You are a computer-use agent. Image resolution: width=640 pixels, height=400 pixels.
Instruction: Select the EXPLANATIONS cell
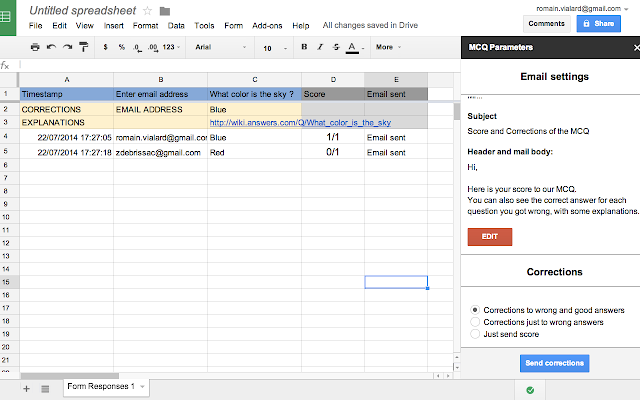(x=67, y=122)
